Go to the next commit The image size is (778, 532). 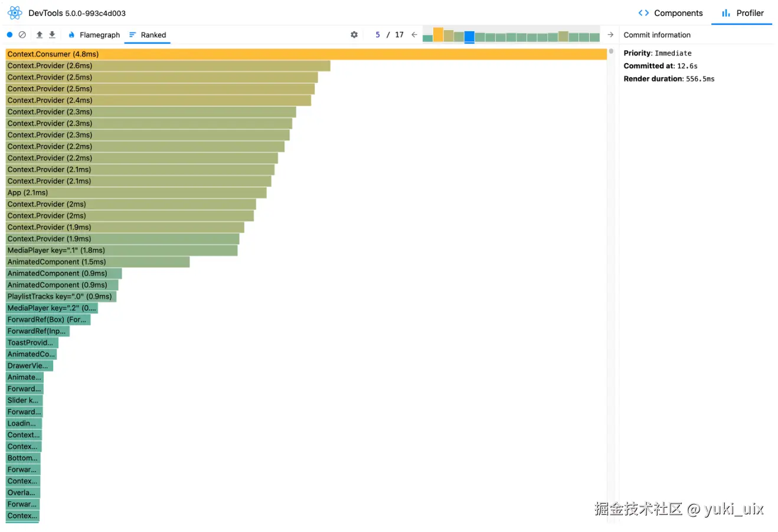click(x=610, y=35)
